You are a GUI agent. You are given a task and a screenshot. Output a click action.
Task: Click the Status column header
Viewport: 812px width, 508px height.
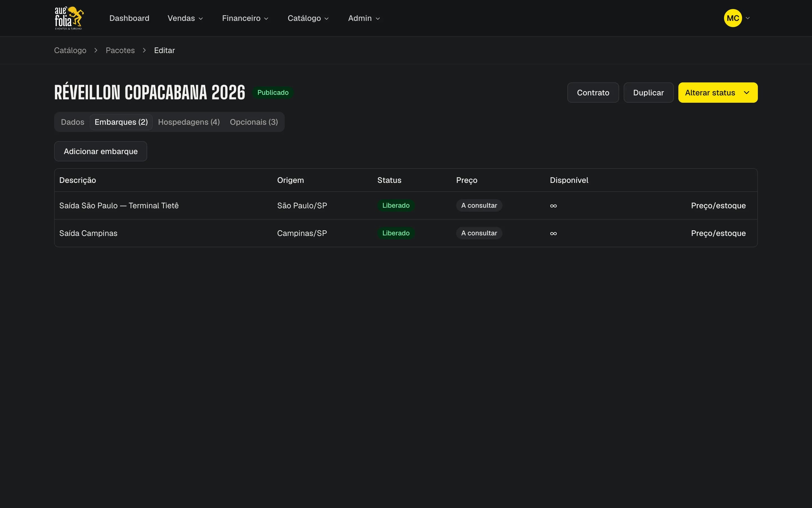389,180
